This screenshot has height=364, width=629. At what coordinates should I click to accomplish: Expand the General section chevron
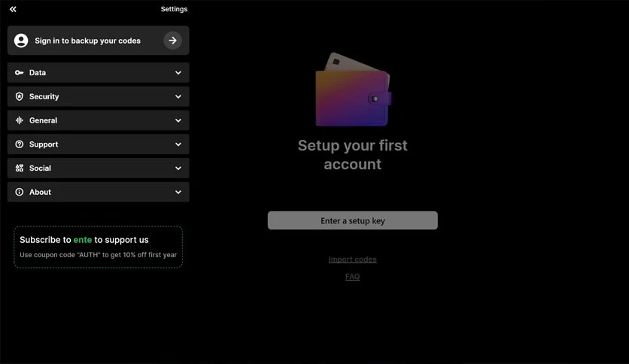coord(178,120)
